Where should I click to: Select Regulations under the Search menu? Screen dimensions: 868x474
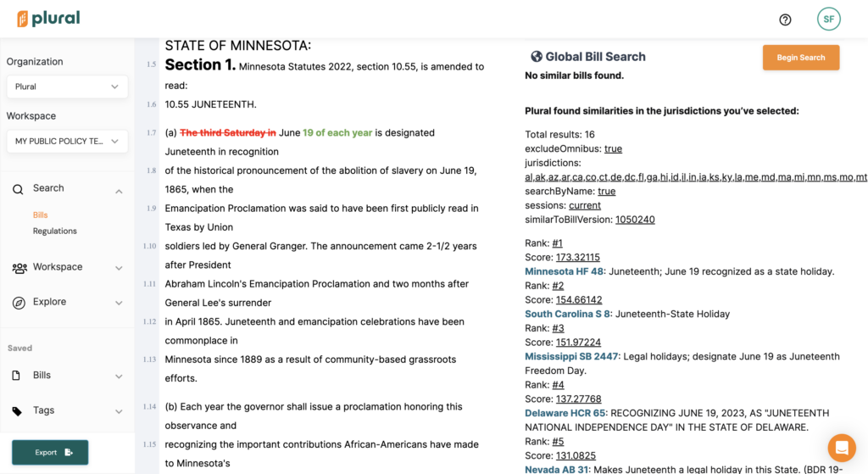55,231
